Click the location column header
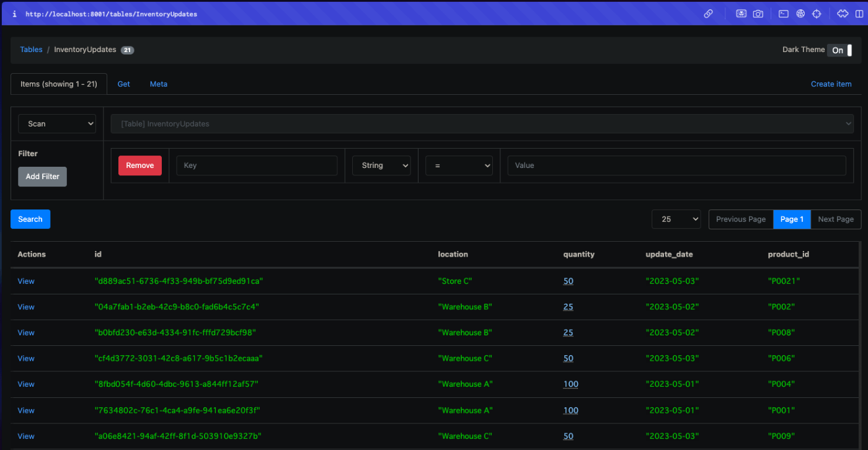 [x=453, y=254]
